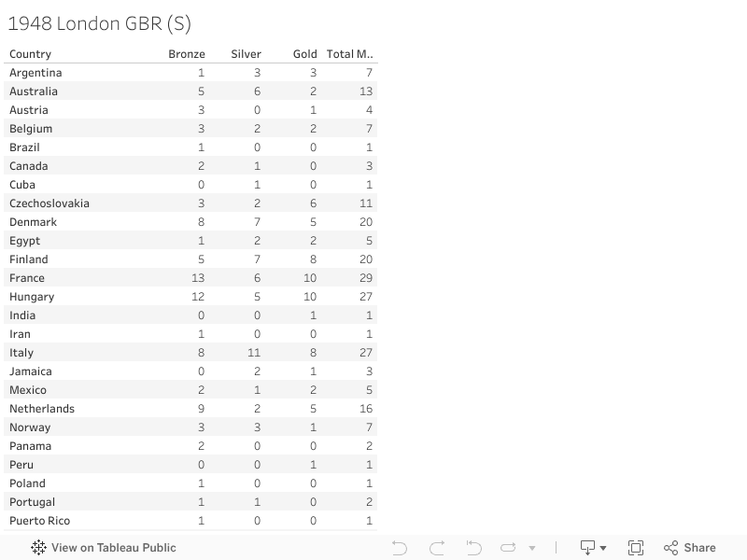The image size is (747, 560).
Task: Select the Netherlands country label
Action: (x=42, y=409)
